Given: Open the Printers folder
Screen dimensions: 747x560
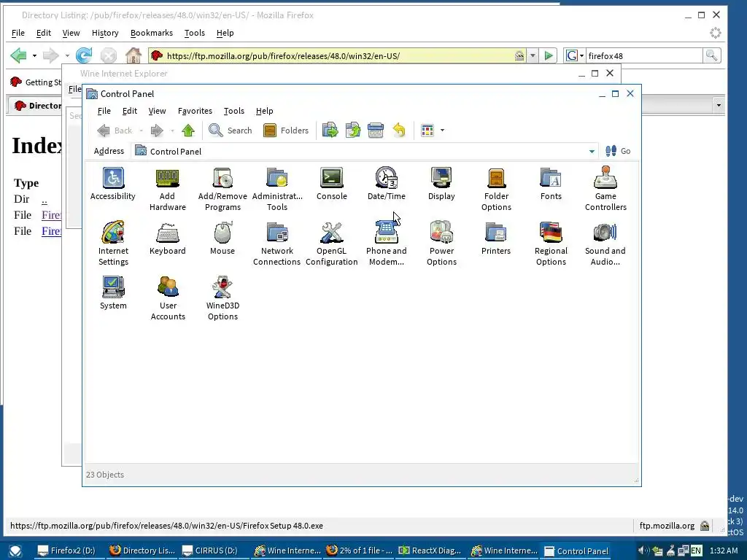Looking at the screenshot, I should point(496,238).
